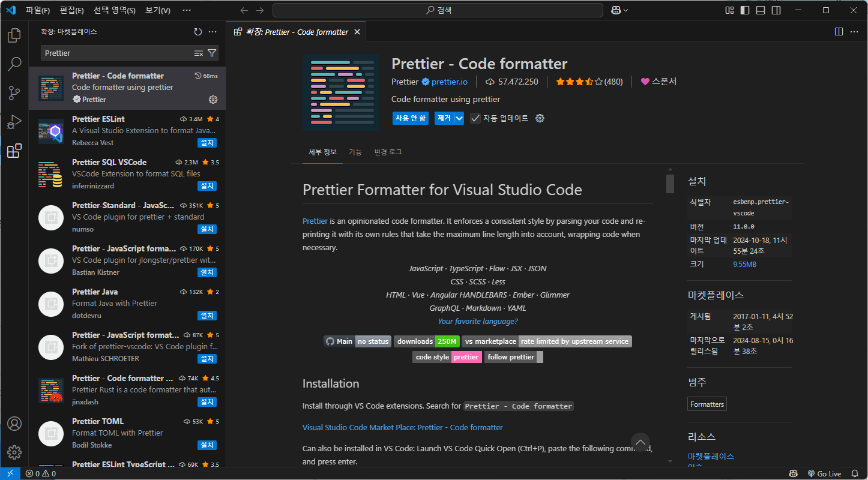
Task: Open the Prettier link in description
Action: coord(315,221)
